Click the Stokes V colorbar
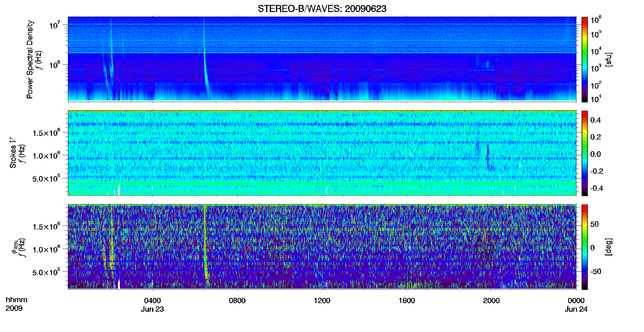 pos(584,153)
